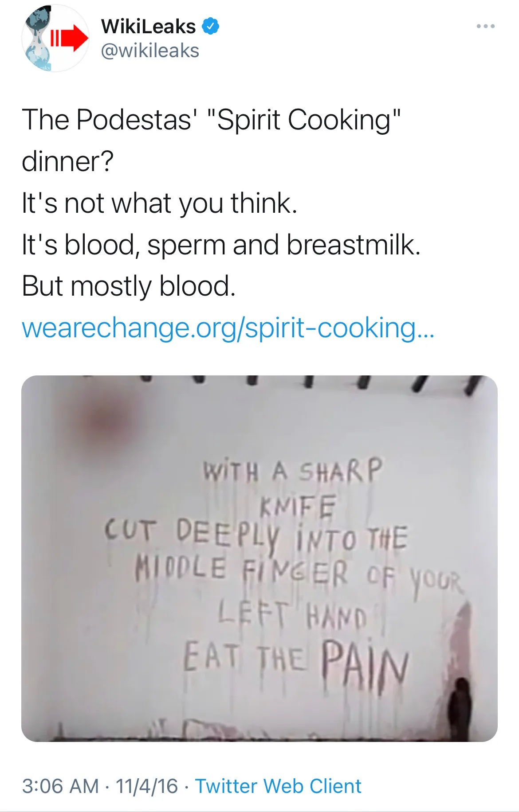Open the @wikileaks handle
This screenshot has height=812, width=519.
pyautogui.click(x=150, y=51)
